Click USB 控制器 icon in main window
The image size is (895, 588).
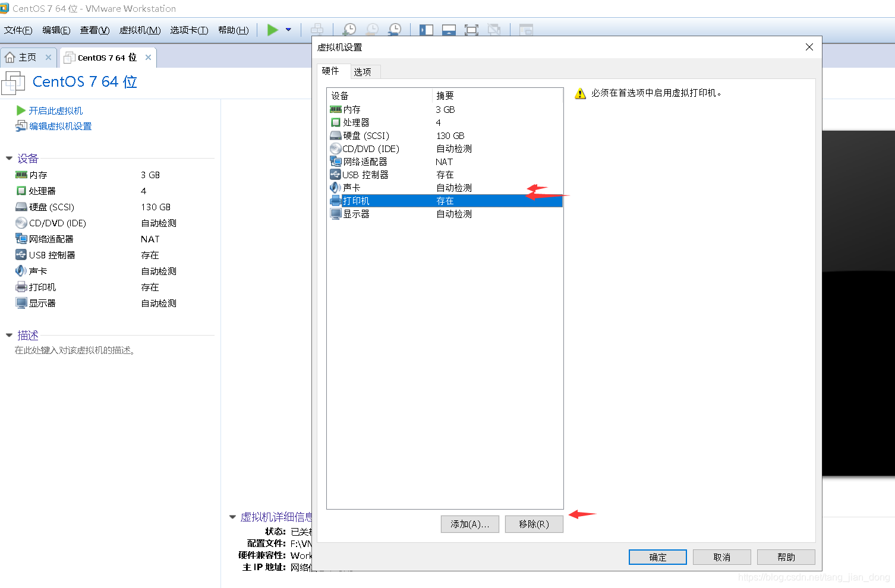21,255
